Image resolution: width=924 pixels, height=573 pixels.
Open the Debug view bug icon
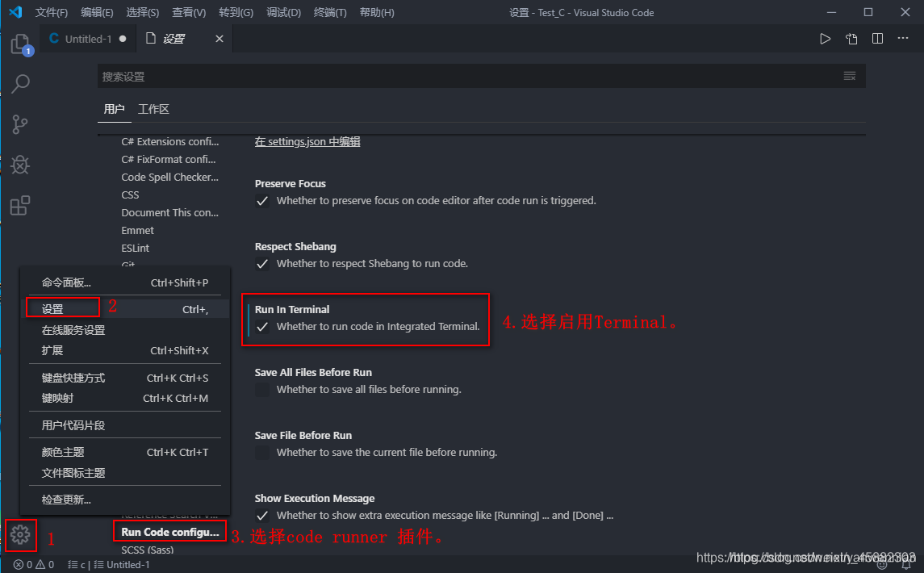[x=20, y=165]
